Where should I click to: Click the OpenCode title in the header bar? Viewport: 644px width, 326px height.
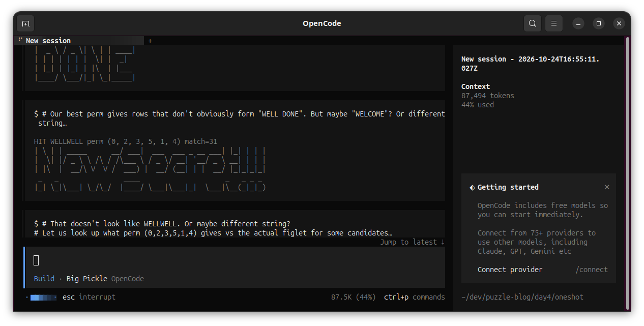click(322, 23)
